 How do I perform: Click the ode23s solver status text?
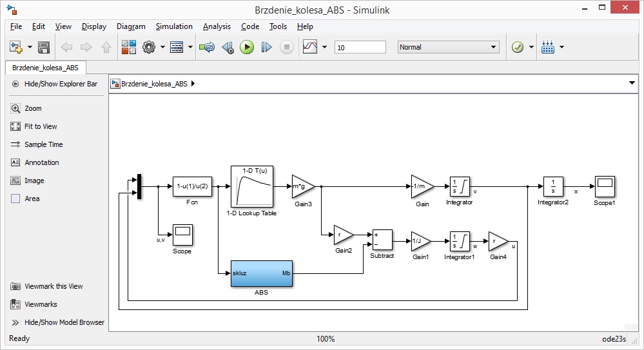pos(614,339)
